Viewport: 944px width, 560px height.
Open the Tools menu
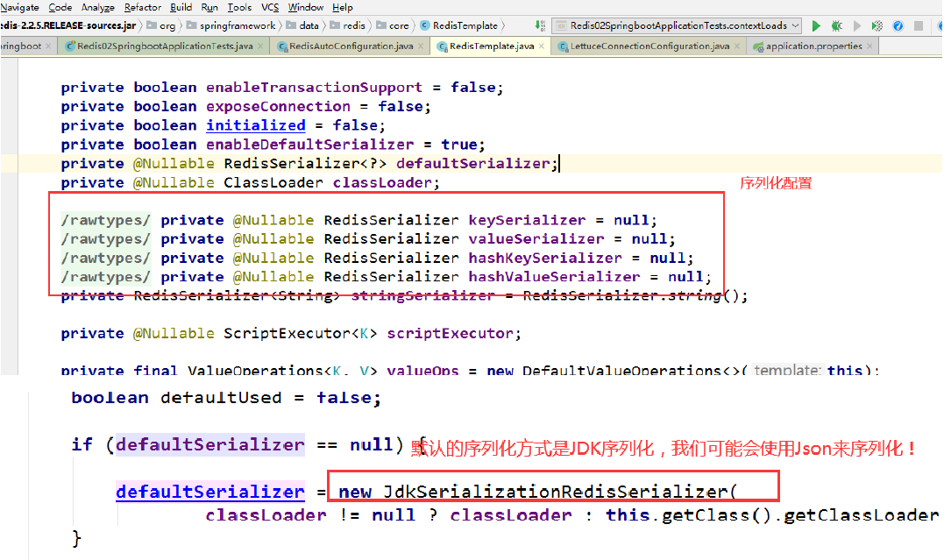click(x=239, y=7)
